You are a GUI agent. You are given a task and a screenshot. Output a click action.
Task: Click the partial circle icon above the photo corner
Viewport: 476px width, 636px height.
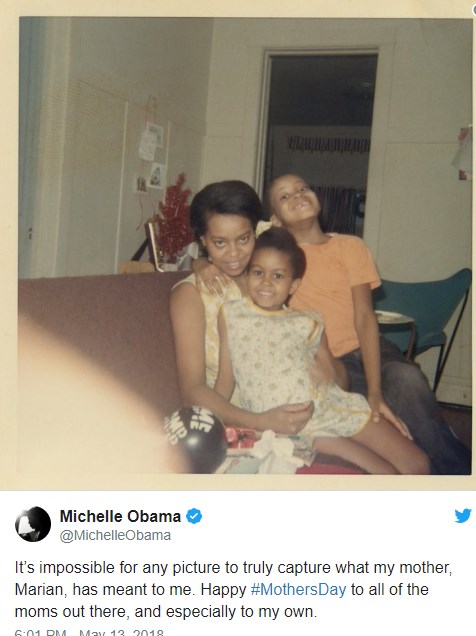[474, 9]
